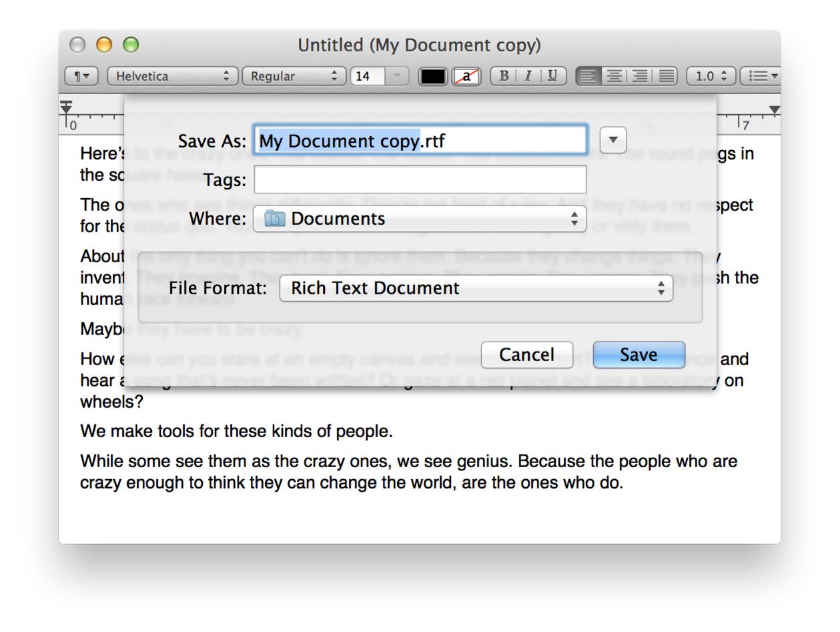Expand the save dialog with disclosure arrow
Viewport: 840px width, 632px height.
click(x=613, y=140)
